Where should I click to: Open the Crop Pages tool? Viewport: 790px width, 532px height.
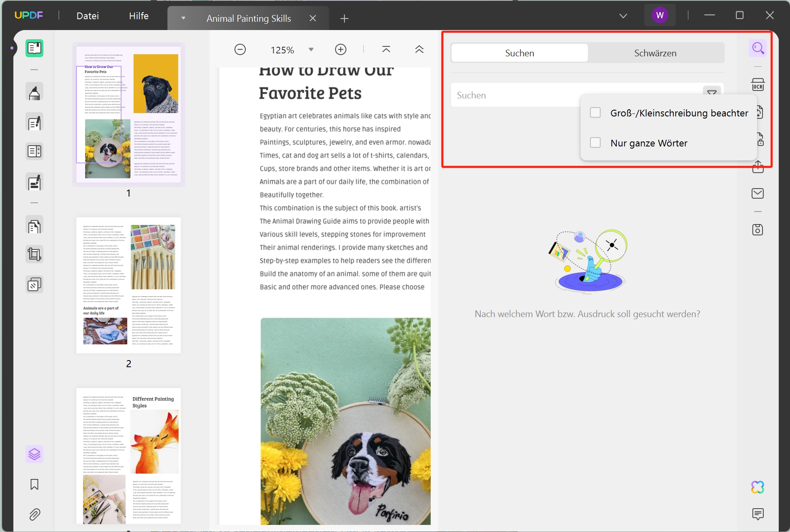click(x=34, y=254)
